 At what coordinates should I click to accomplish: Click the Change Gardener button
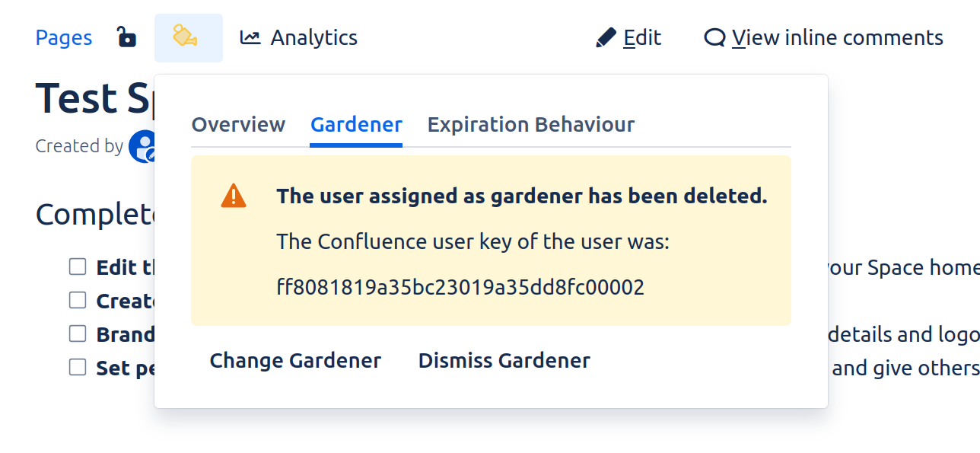(295, 360)
